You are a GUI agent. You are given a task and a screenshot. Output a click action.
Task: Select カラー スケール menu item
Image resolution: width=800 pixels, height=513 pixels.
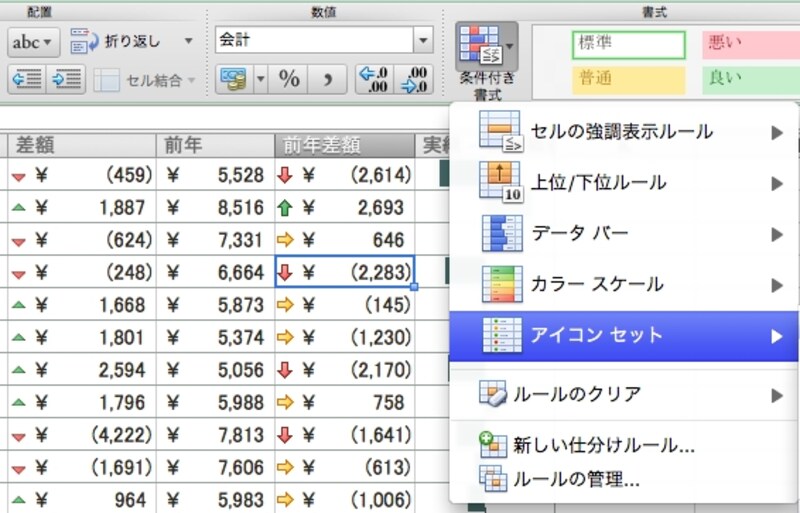tap(623, 285)
